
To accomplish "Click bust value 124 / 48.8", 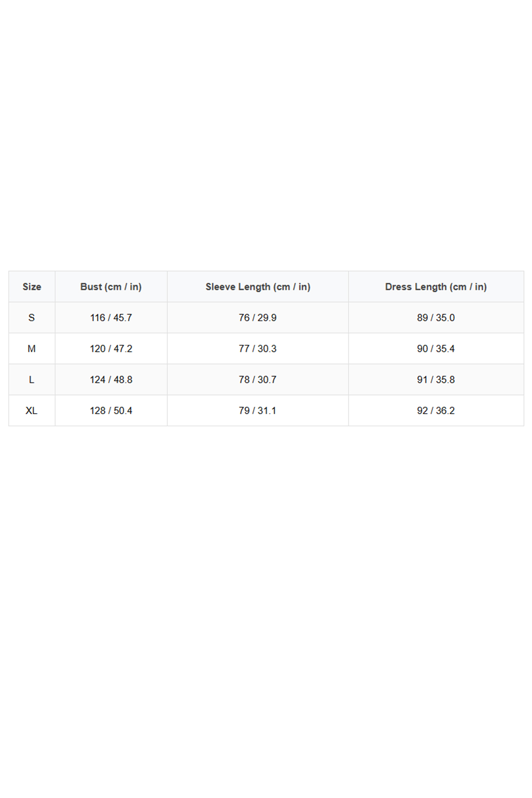I will 111,380.
